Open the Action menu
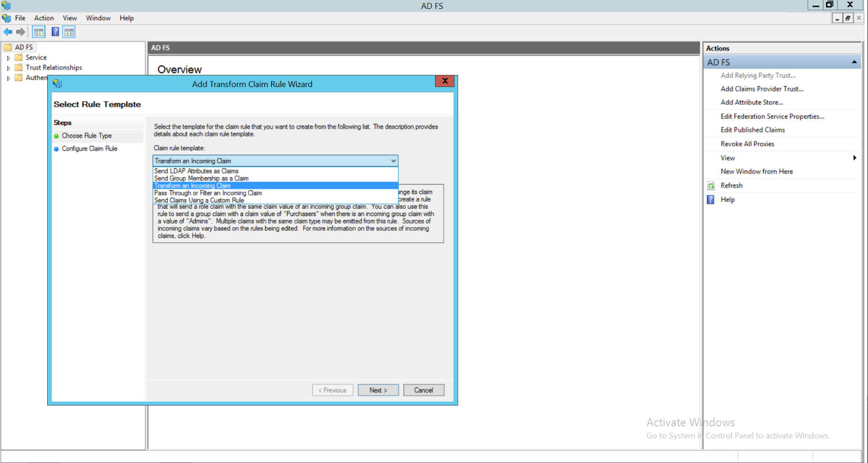 coord(44,18)
